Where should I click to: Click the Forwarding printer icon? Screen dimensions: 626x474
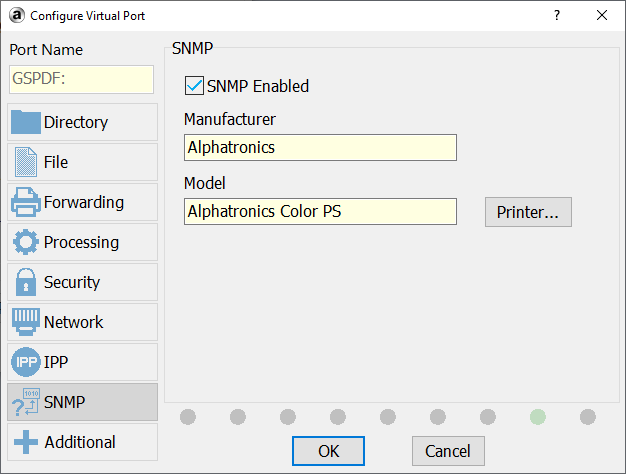[x=26, y=202]
